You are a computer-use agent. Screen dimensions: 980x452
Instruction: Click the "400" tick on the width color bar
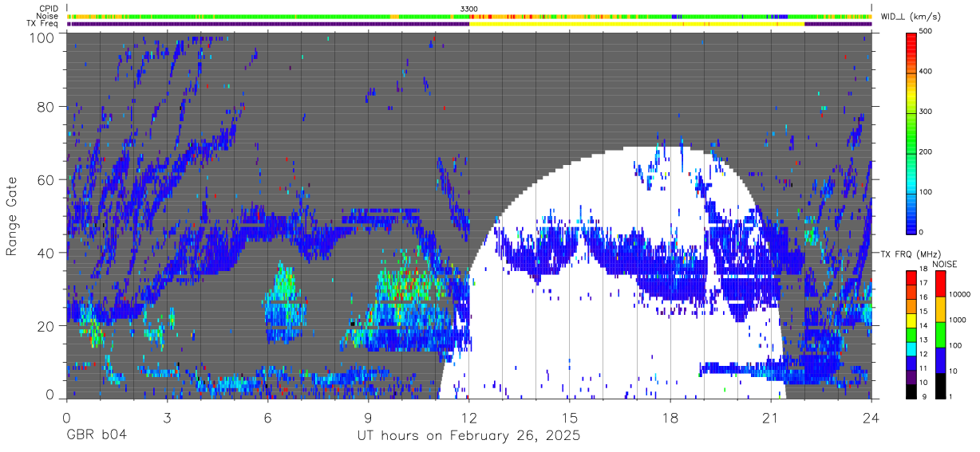(926, 72)
